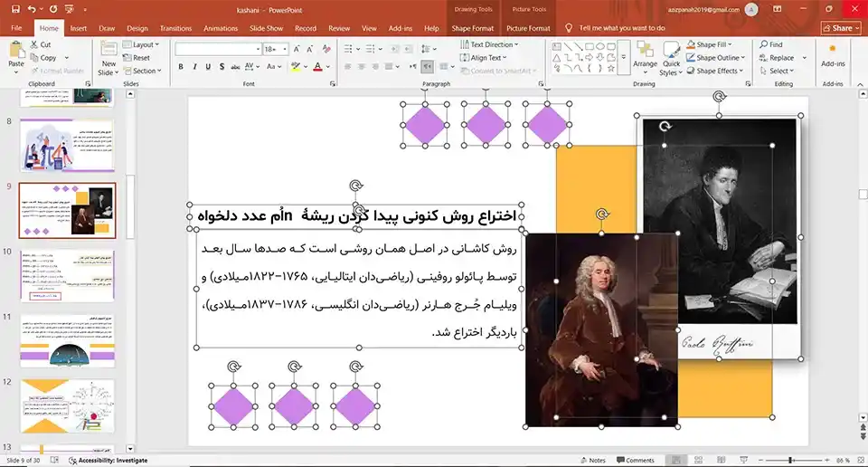Image resolution: width=868 pixels, height=467 pixels.
Task: Click Tell me what you want to do
Action: (x=622, y=28)
